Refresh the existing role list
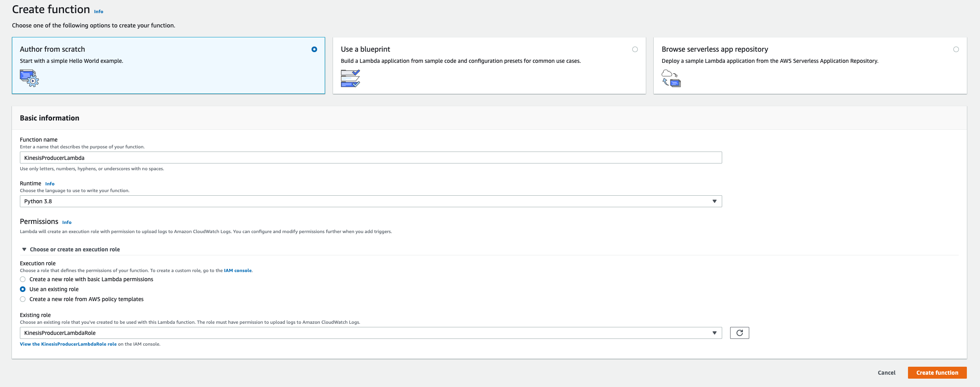The width and height of the screenshot is (980, 387). coord(739,333)
